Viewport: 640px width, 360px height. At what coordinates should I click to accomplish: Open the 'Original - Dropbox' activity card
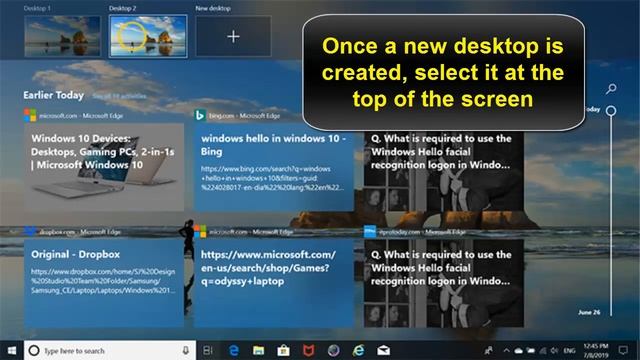point(104,283)
